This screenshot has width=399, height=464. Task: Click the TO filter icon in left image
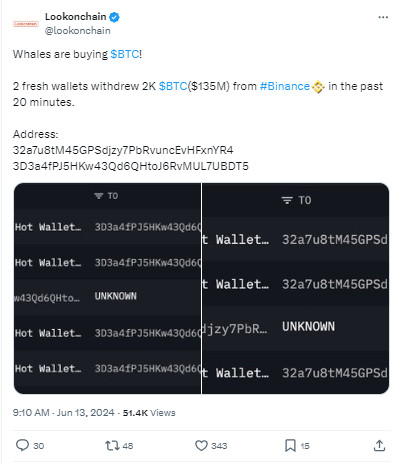tap(99, 196)
